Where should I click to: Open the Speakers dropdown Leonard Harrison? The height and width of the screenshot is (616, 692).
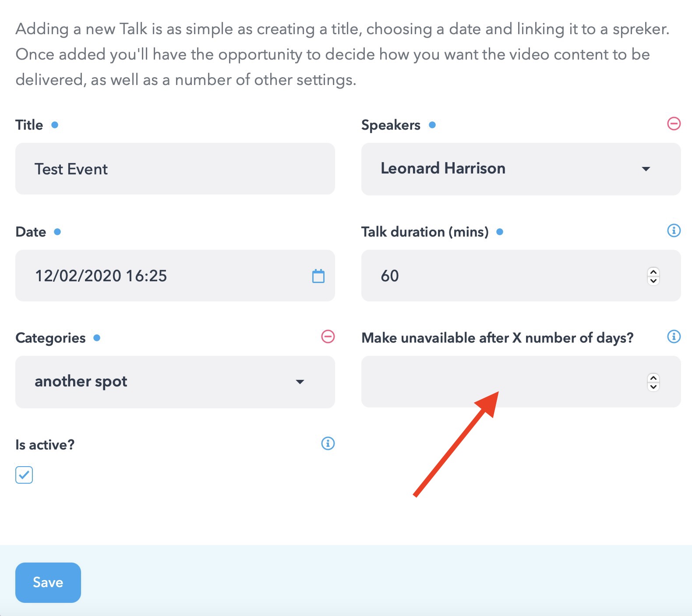(521, 169)
